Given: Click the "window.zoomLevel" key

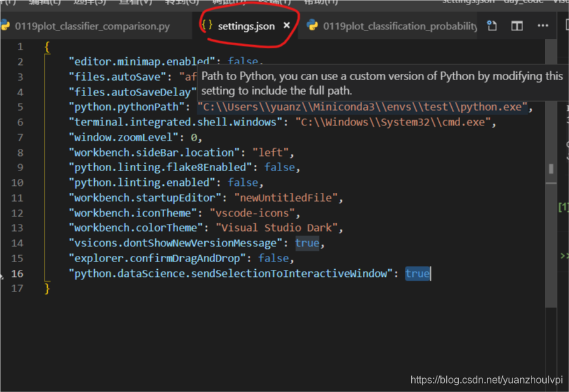Looking at the screenshot, I should click(123, 137).
